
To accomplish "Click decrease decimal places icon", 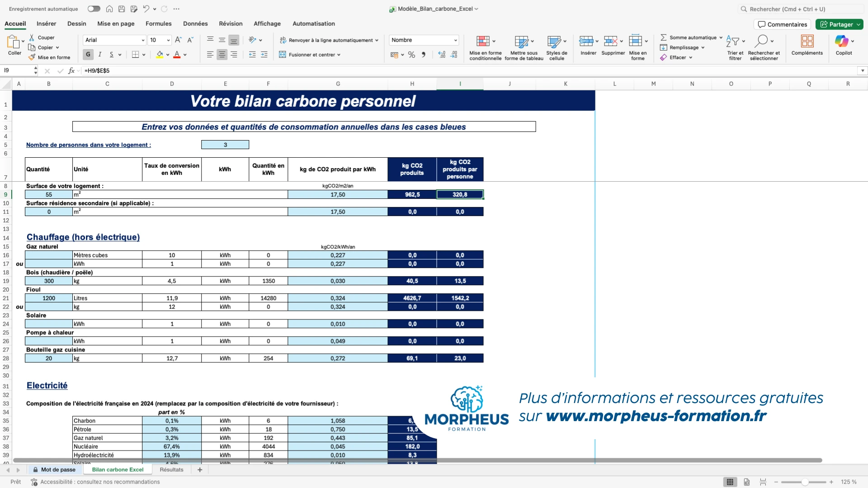I will (454, 55).
